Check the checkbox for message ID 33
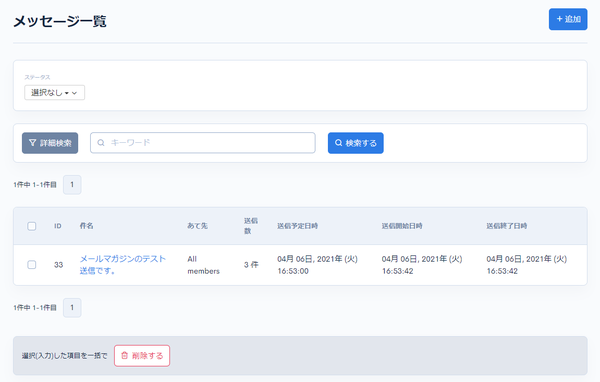 (x=32, y=265)
